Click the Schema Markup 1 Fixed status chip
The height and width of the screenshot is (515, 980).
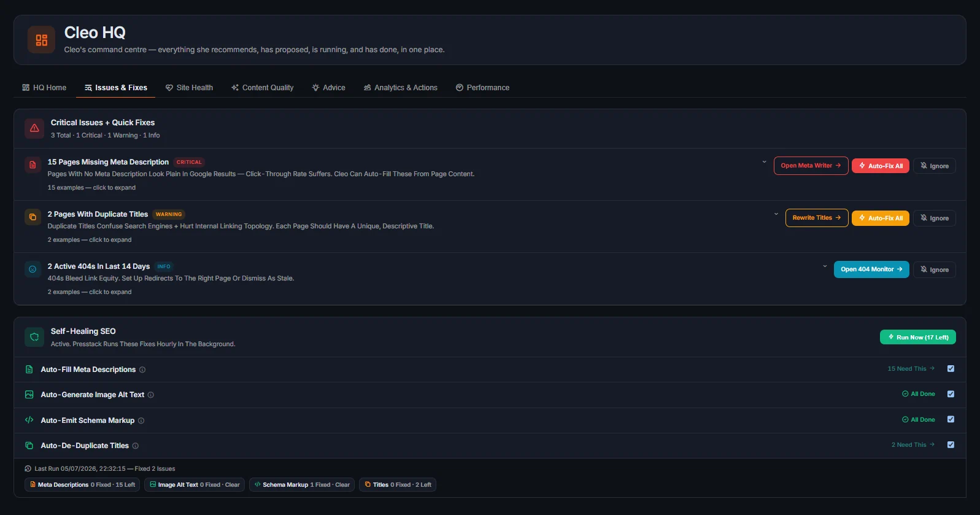pyautogui.click(x=302, y=485)
